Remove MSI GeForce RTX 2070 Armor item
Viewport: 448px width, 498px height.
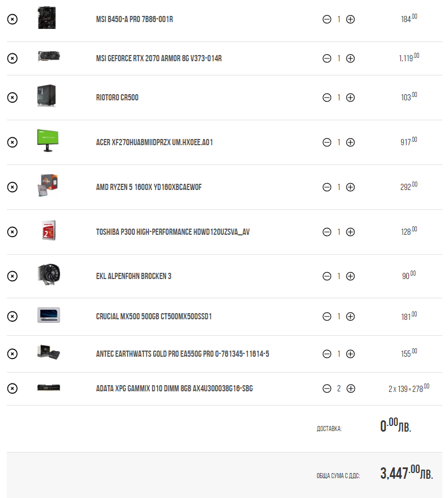pyautogui.click(x=12, y=58)
